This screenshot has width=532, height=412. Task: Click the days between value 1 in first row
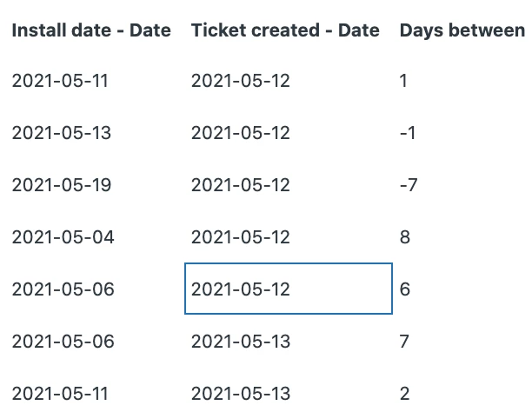pyautogui.click(x=403, y=81)
